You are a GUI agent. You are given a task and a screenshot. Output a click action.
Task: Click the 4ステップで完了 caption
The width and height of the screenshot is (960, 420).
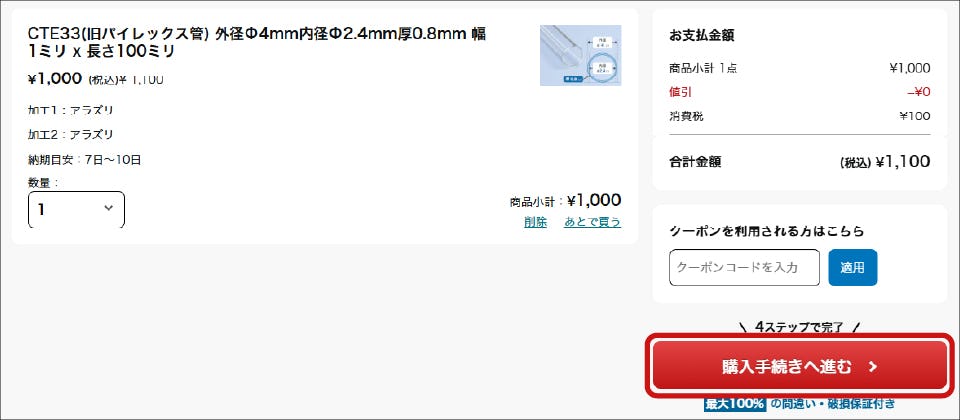(x=800, y=328)
